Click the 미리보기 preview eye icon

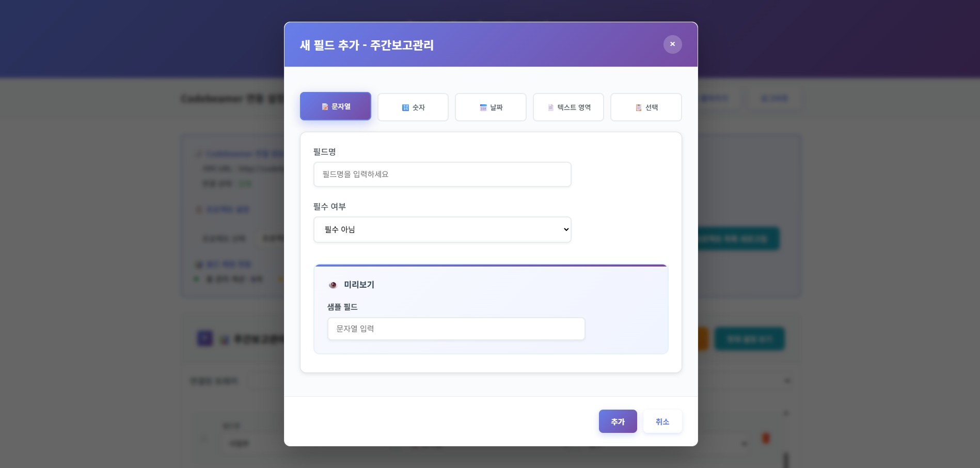pos(333,284)
